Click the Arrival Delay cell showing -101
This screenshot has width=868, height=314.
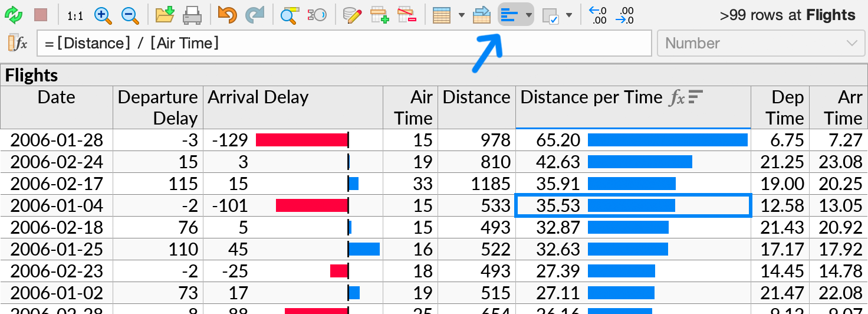pyautogui.click(x=293, y=205)
